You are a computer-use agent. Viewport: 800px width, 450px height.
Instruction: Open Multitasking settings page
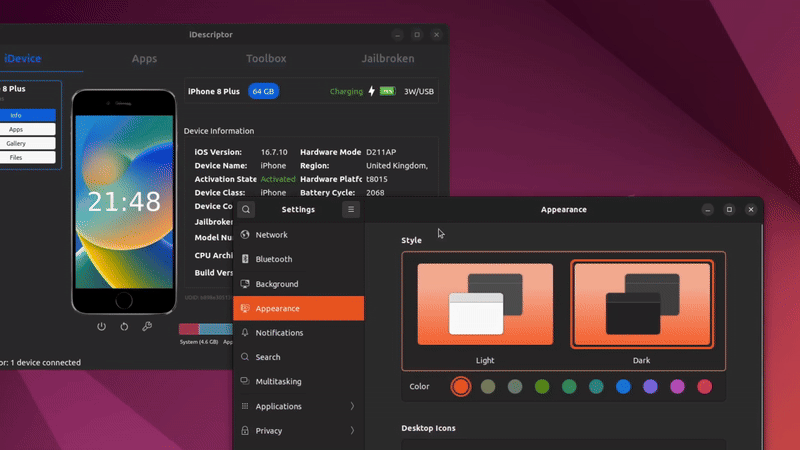click(298, 381)
